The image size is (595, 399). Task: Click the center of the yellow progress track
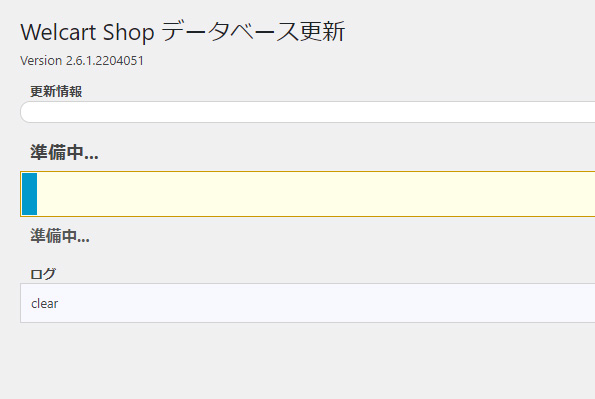point(307,194)
